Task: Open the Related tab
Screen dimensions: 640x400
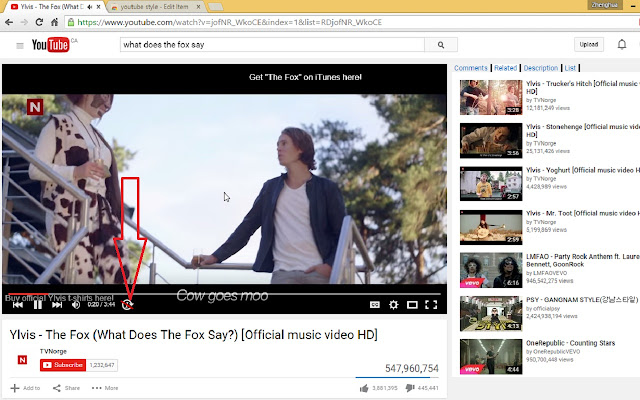Action: point(505,68)
